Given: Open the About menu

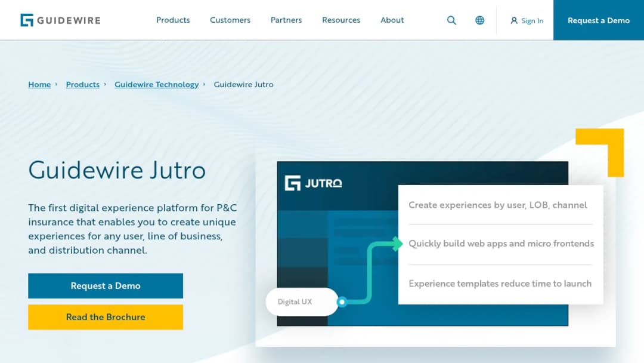Looking at the screenshot, I should (392, 20).
